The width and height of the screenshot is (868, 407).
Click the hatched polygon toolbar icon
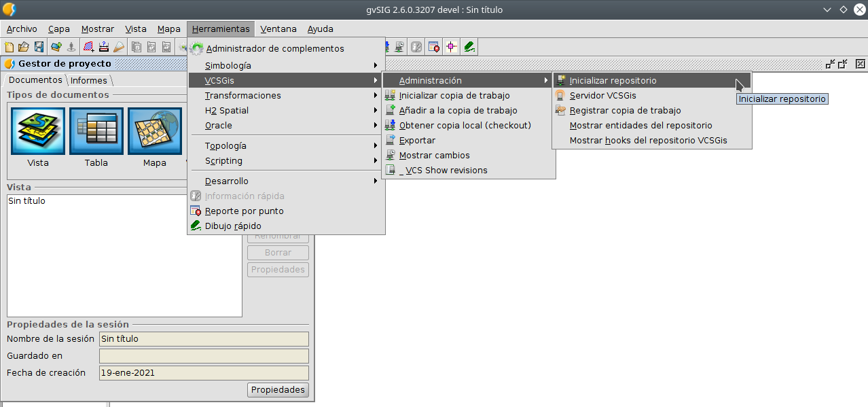pos(88,47)
